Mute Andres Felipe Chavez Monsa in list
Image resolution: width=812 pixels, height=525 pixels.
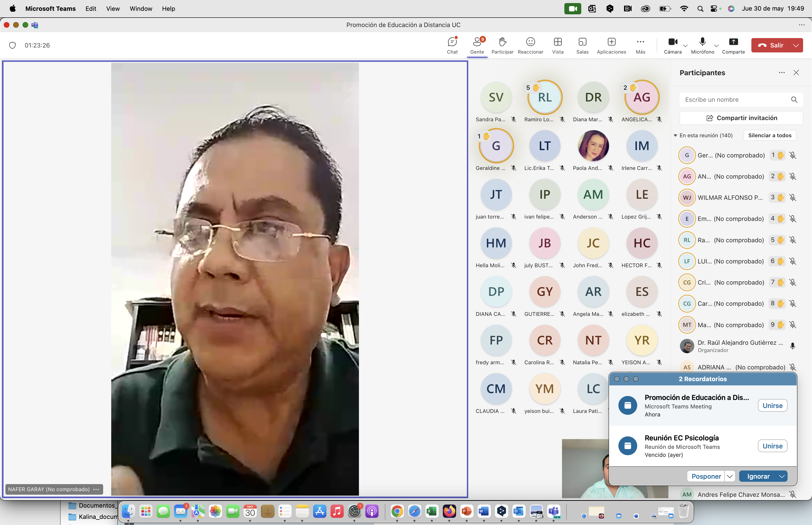click(x=792, y=494)
